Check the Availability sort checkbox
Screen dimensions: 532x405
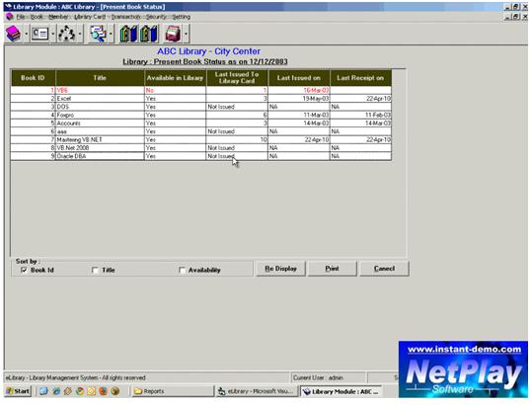point(183,271)
